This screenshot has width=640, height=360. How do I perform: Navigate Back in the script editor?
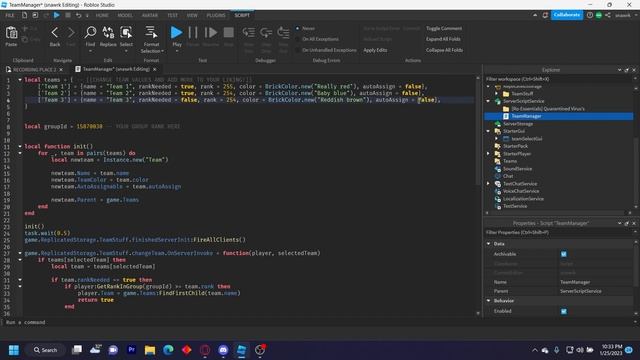[x=55, y=33]
